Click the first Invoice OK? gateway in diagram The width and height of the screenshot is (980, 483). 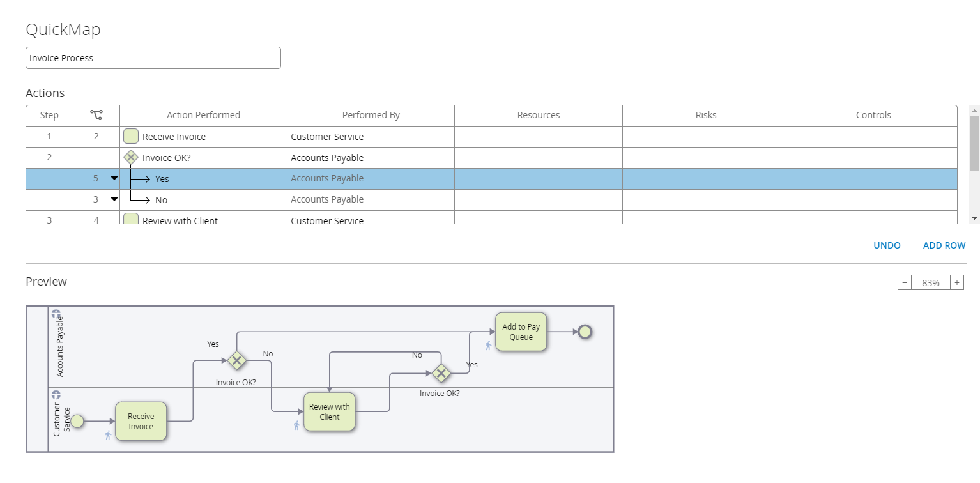pyautogui.click(x=237, y=360)
